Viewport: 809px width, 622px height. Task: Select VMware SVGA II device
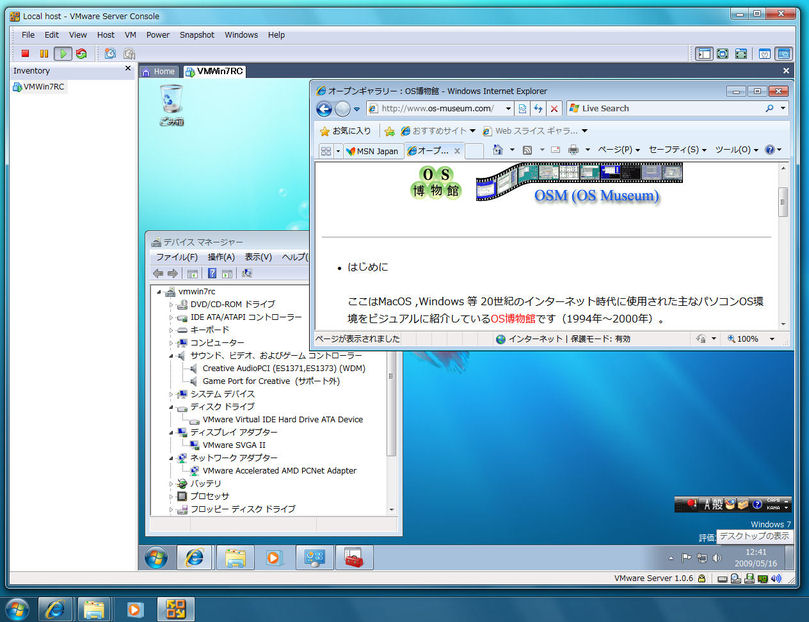[x=234, y=445]
